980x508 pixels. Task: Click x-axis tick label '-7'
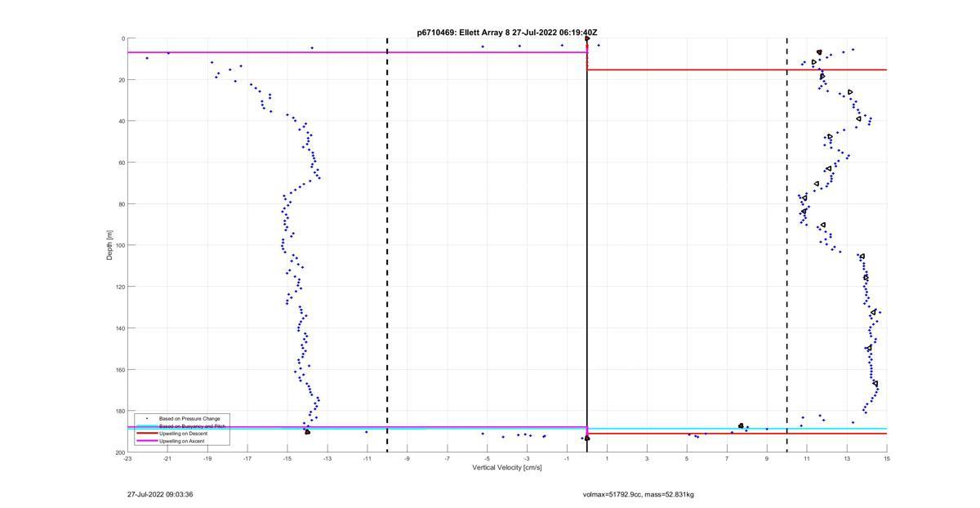pos(447,458)
